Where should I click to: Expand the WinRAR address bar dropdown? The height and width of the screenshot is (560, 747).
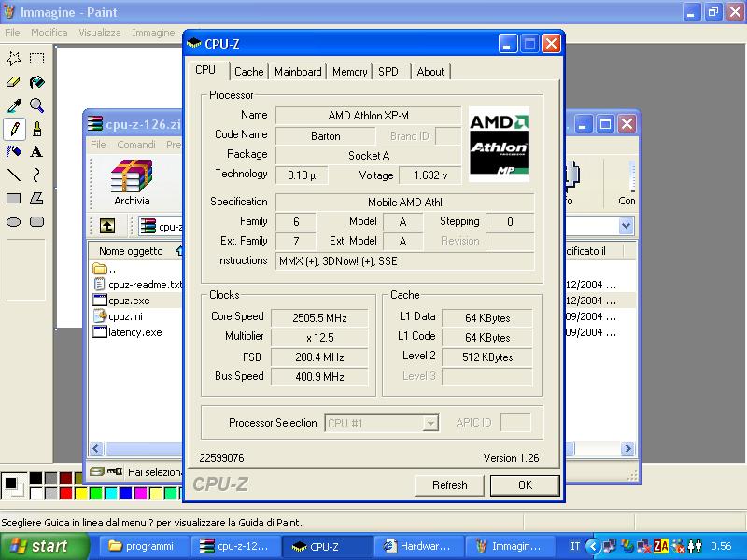(x=626, y=226)
